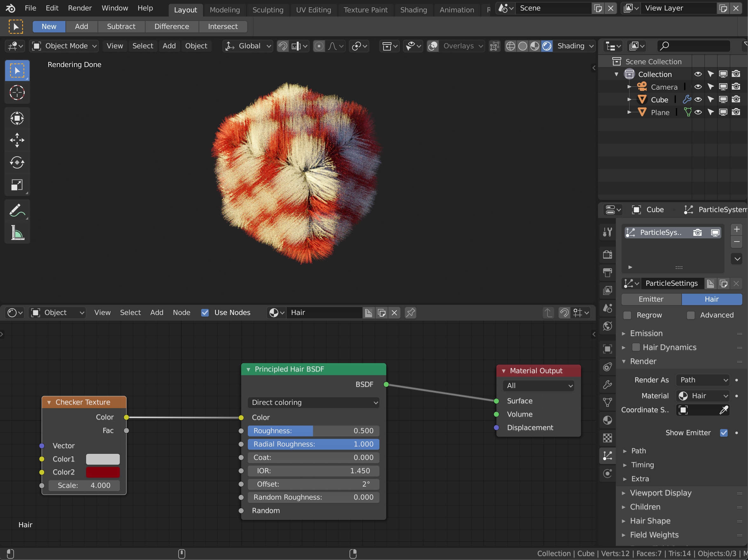The height and width of the screenshot is (560, 748).
Task: Open the Shading menu in node editor
Action: [x=575, y=46]
